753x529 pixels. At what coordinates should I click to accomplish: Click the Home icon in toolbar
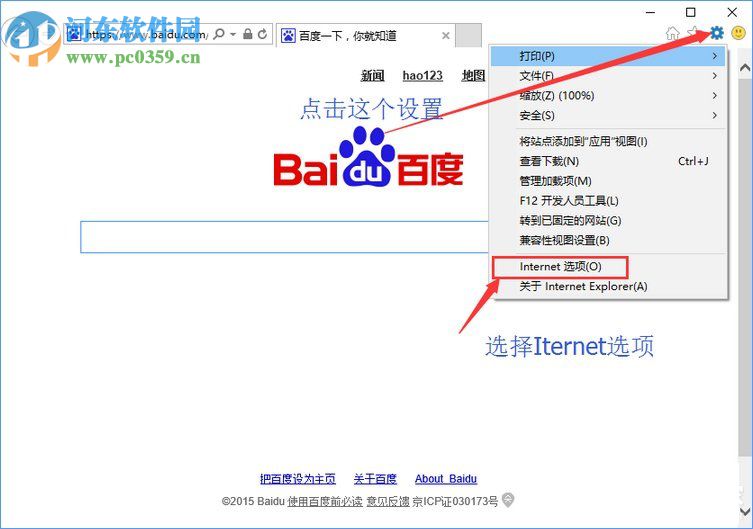tap(673, 33)
